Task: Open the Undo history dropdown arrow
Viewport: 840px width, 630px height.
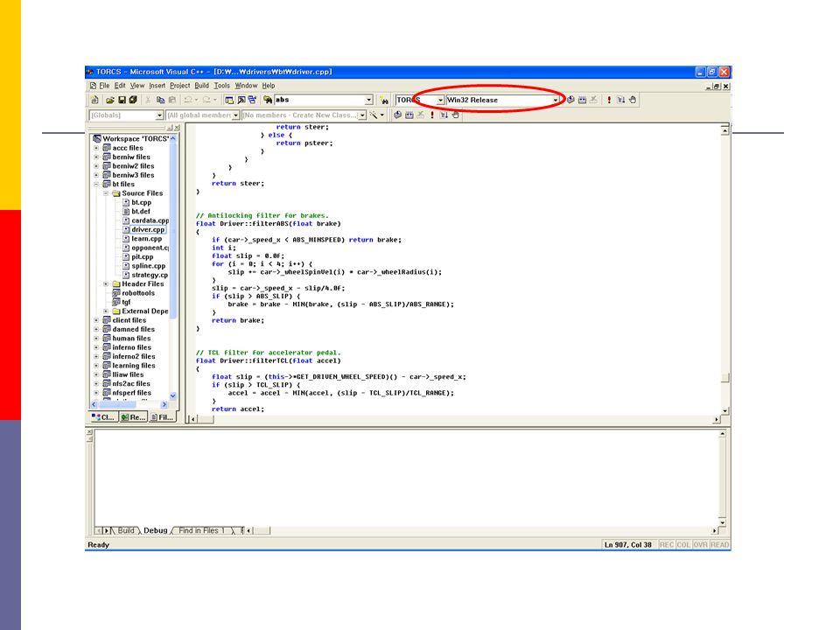Action: [196, 100]
